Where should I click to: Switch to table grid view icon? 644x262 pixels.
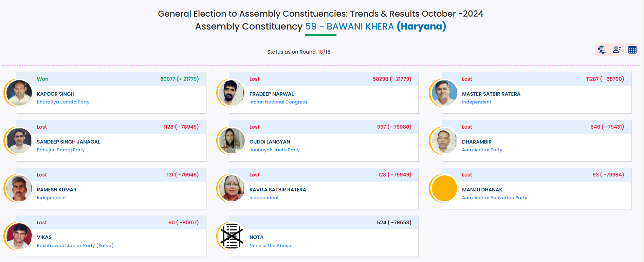[632, 50]
